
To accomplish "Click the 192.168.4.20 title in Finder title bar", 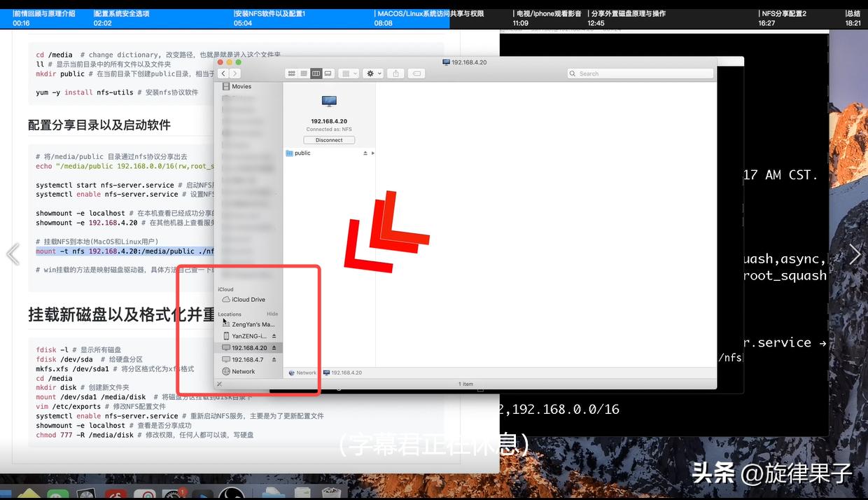I will tap(465, 62).
